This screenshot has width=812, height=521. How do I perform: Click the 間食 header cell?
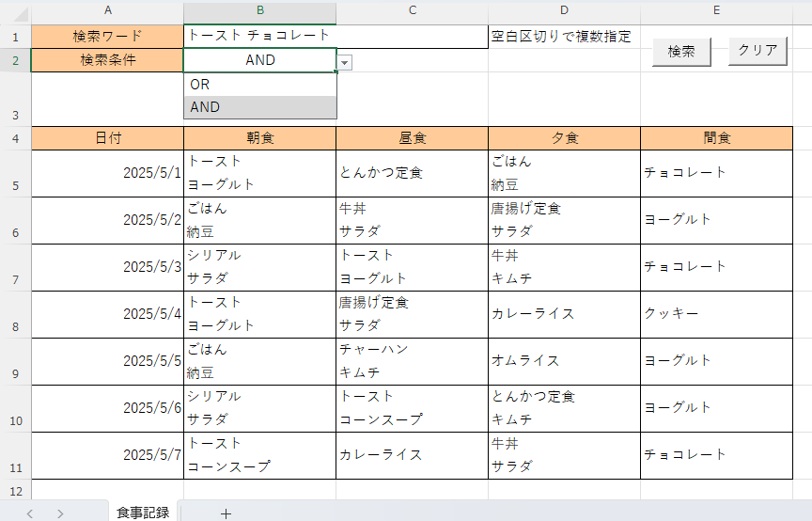pos(717,138)
